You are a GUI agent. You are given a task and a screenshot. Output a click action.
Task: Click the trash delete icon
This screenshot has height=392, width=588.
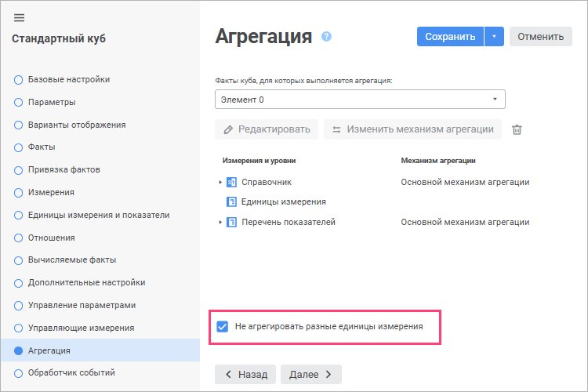point(517,129)
